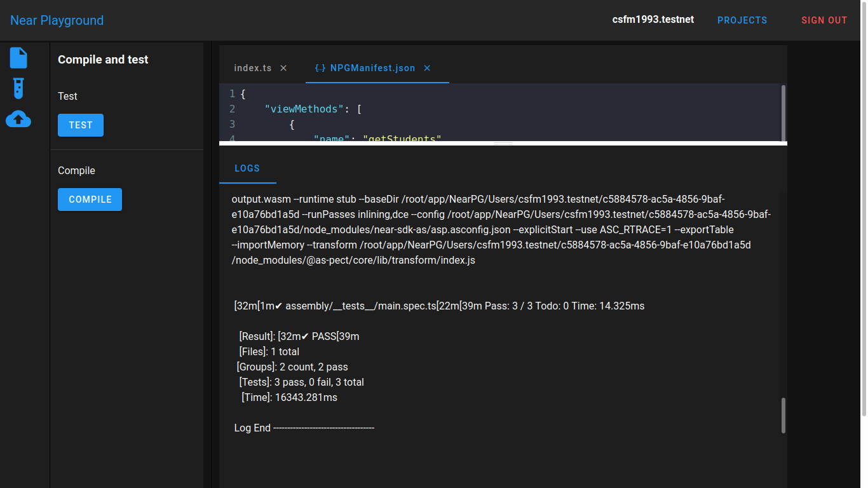The width and height of the screenshot is (868, 488).
Task: Click the "viewMethods" key in the editor
Action: [304, 109]
